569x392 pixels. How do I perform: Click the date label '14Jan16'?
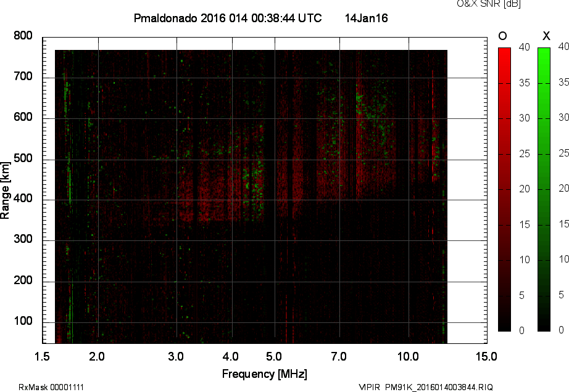pos(366,18)
